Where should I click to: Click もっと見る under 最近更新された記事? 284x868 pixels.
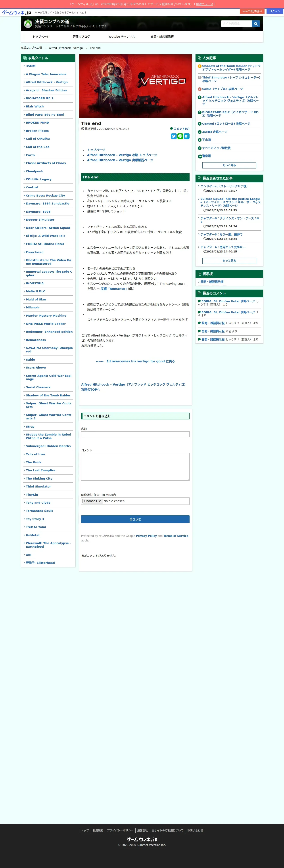(229, 261)
